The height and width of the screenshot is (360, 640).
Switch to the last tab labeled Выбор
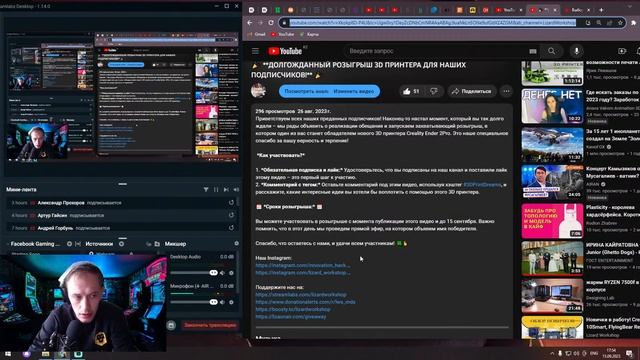577,9
